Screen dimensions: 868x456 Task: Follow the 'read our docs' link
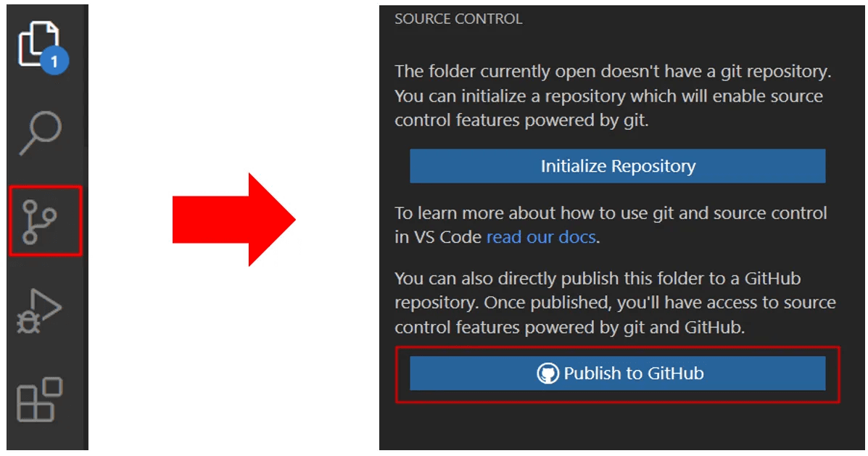tap(541, 237)
